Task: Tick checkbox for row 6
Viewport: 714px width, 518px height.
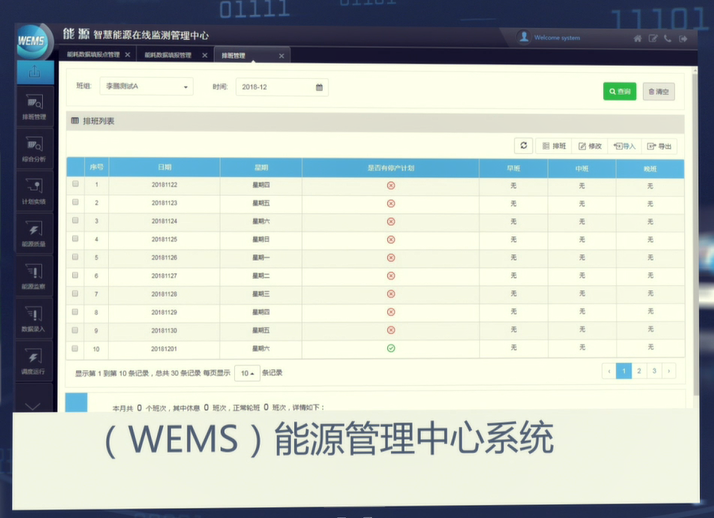Action: tap(75, 275)
